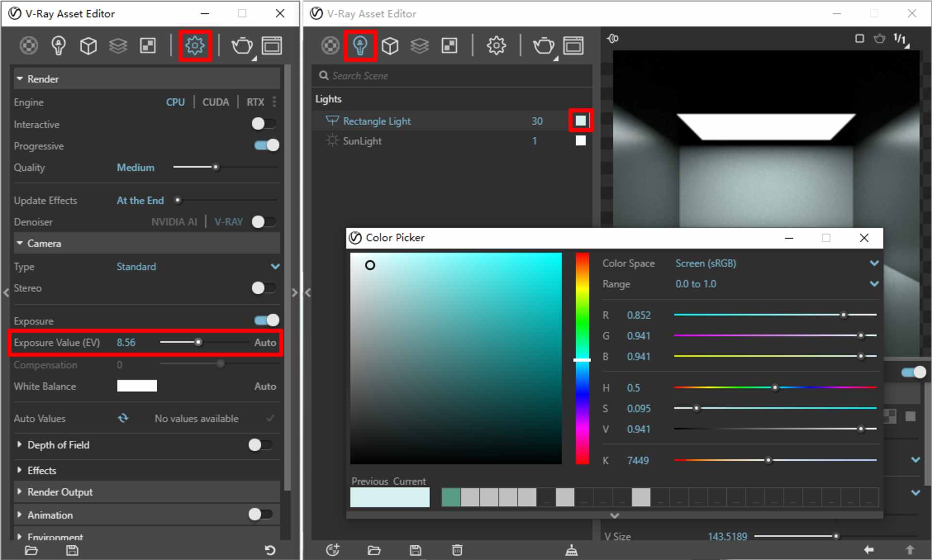The height and width of the screenshot is (560, 932).
Task: Click the teapot render icon in left editor
Action: tap(242, 46)
